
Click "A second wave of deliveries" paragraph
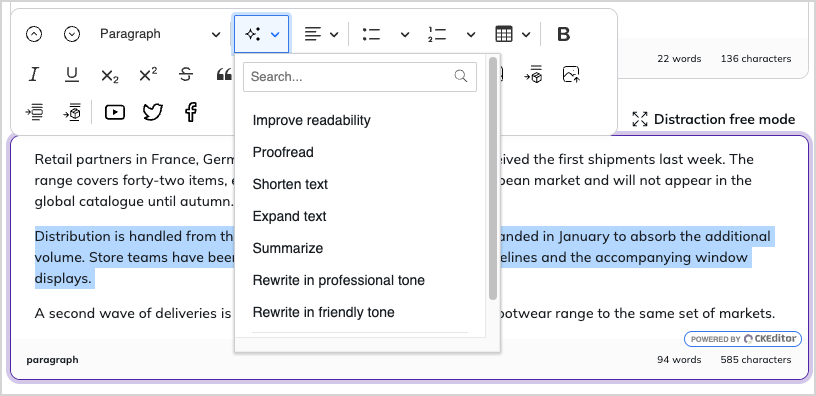(132, 314)
